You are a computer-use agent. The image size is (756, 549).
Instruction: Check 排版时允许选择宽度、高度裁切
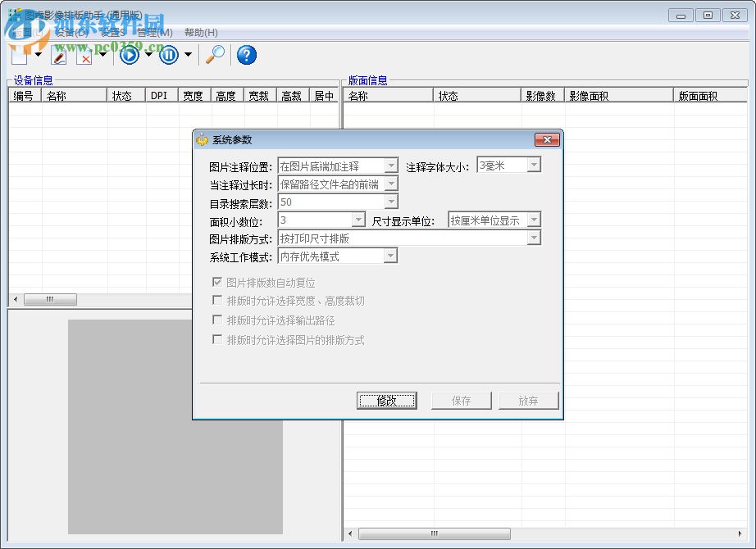tap(218, 302)
